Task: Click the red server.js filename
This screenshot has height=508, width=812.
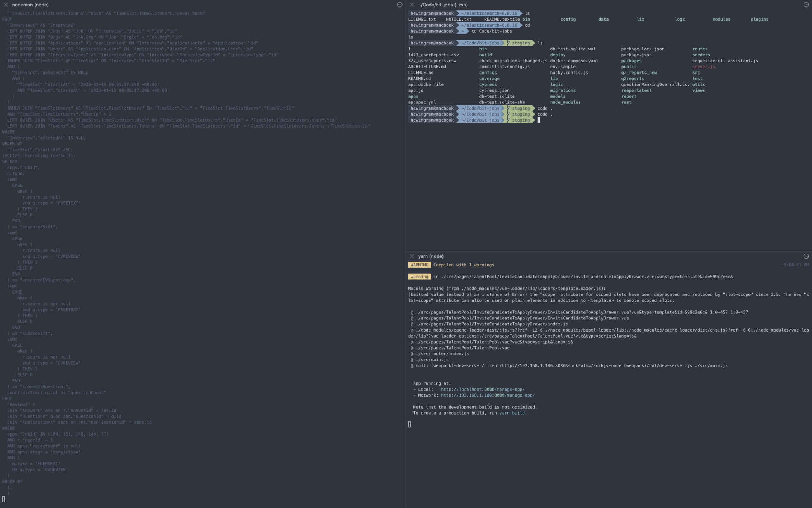Action: [x=703, y=67]
